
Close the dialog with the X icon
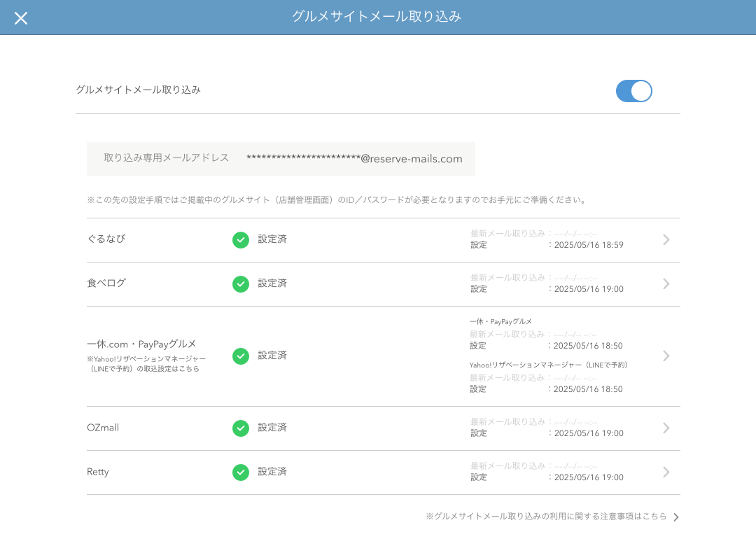(21, 17)
